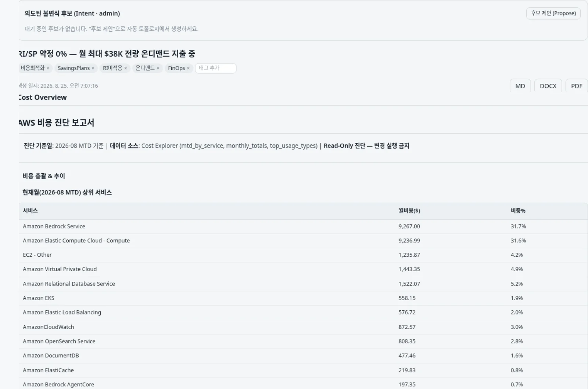588x389 pixels.
Task: Click the AWS 비용 진단 보고서 heading
Action: pyautogui.click(x=57, y=123)
